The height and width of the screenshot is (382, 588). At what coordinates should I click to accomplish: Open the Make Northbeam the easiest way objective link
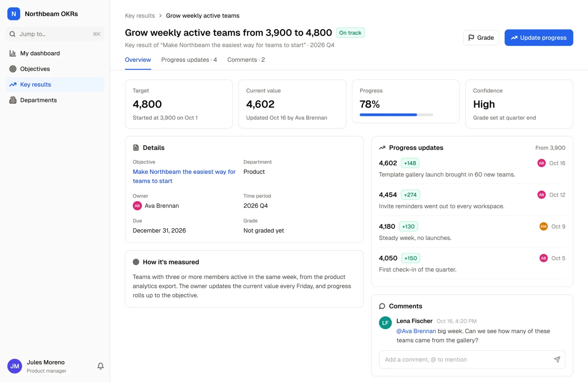184,176
